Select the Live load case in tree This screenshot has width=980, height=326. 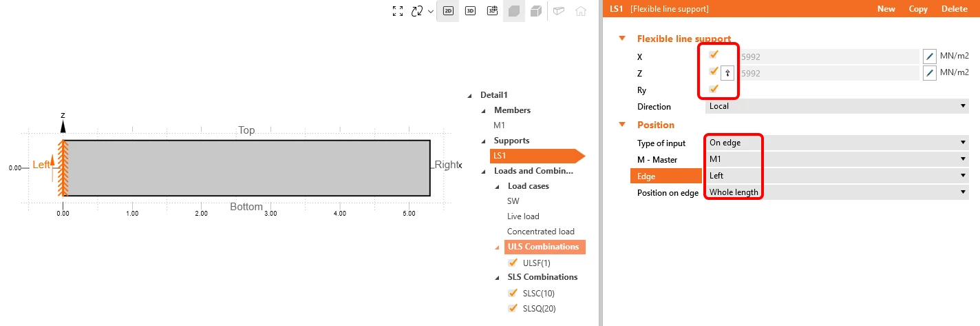pyautogui.click(x=523, y=216)
